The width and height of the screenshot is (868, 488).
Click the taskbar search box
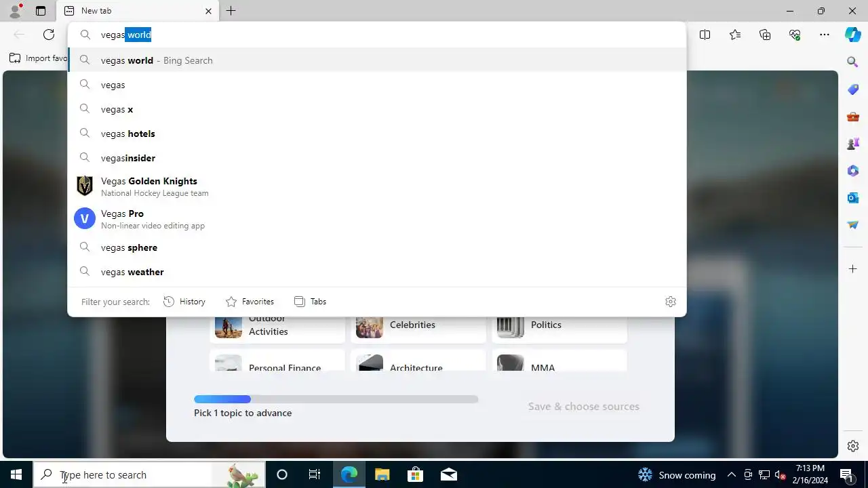pyautogui.click(x=149, y=474)
